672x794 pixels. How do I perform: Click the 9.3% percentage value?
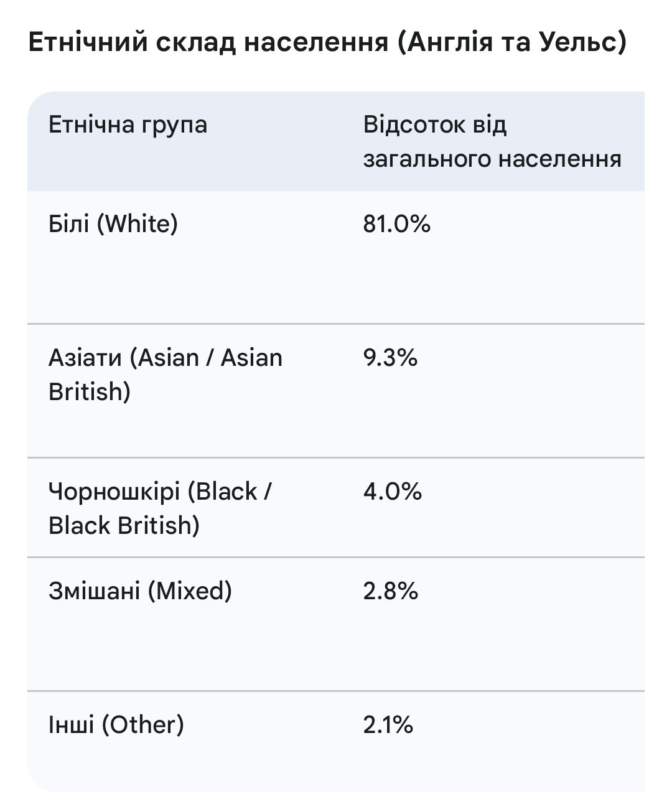coord(390,358)
